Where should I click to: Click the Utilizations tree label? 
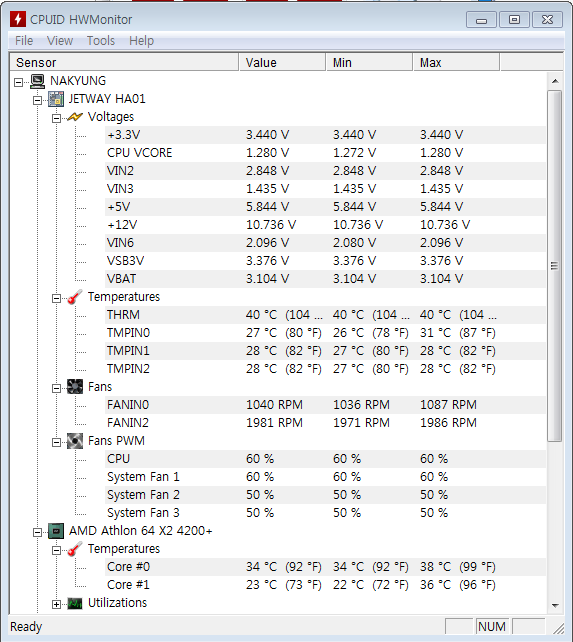pos(117,603)
